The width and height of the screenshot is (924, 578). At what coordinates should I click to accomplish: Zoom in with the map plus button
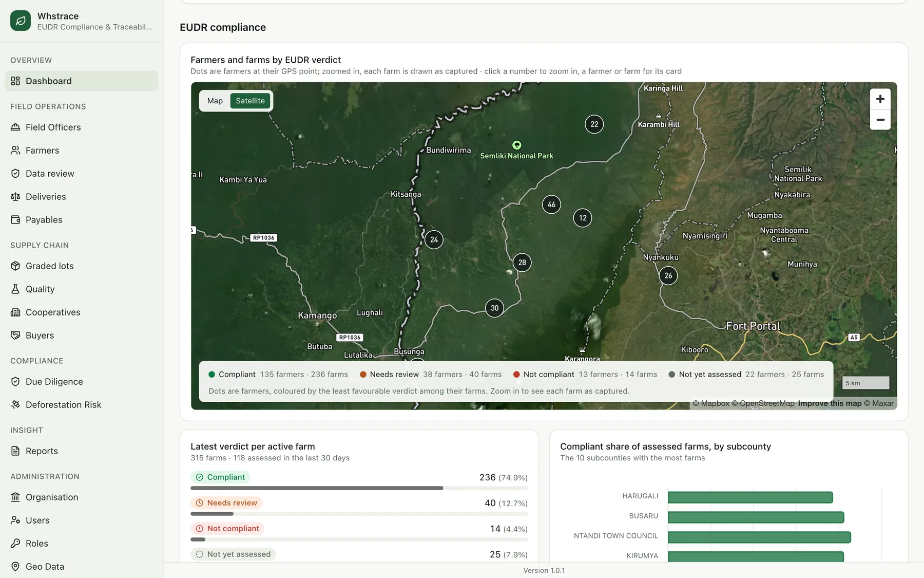point(880,99)
